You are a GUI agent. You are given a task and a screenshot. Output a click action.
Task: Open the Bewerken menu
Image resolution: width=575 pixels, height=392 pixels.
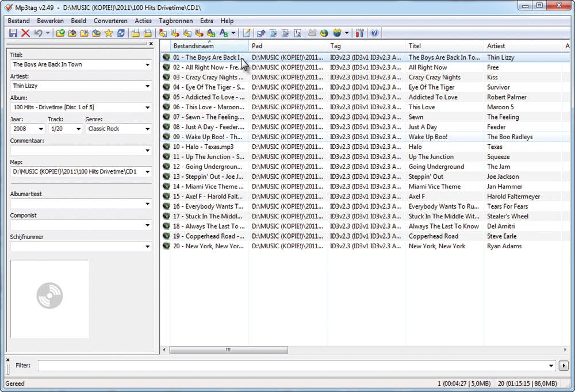coord(50,21)
